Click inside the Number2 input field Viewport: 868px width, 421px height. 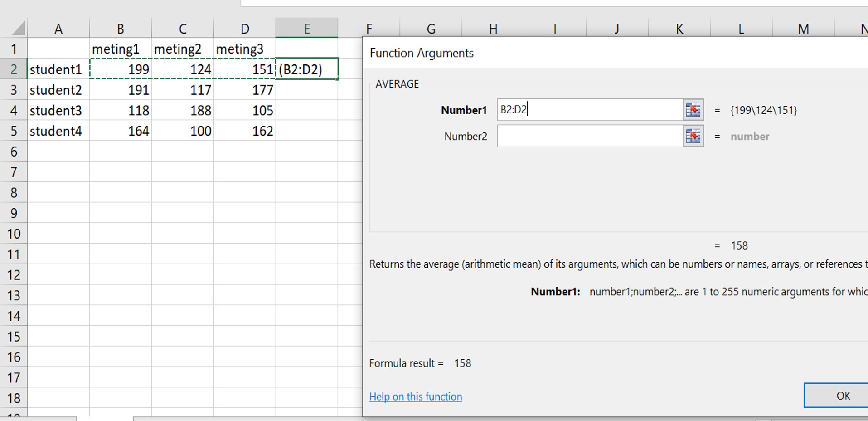tap(589, 136)
